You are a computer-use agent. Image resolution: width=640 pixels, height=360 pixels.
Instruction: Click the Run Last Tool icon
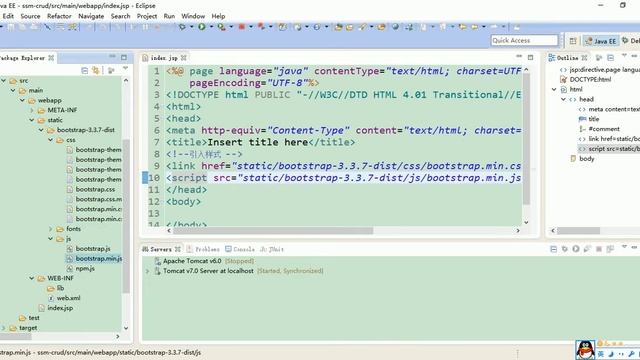221,27
